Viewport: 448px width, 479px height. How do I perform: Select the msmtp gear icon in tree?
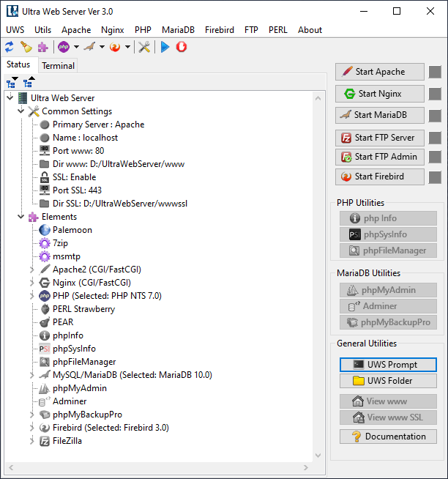[45, 256]
